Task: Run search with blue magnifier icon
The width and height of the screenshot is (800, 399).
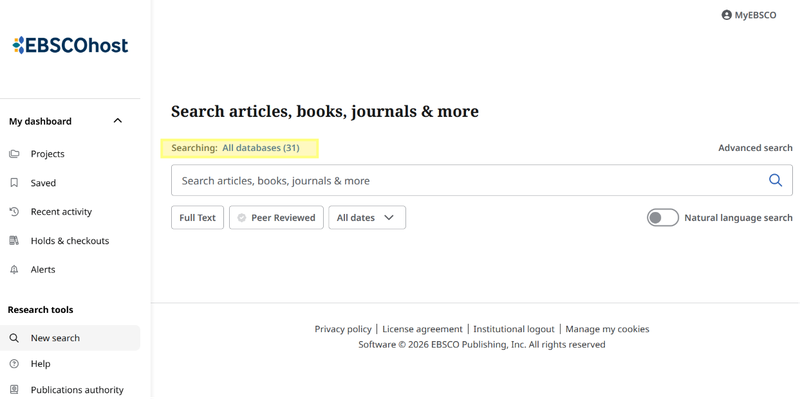Action: (x=775, y=180)
